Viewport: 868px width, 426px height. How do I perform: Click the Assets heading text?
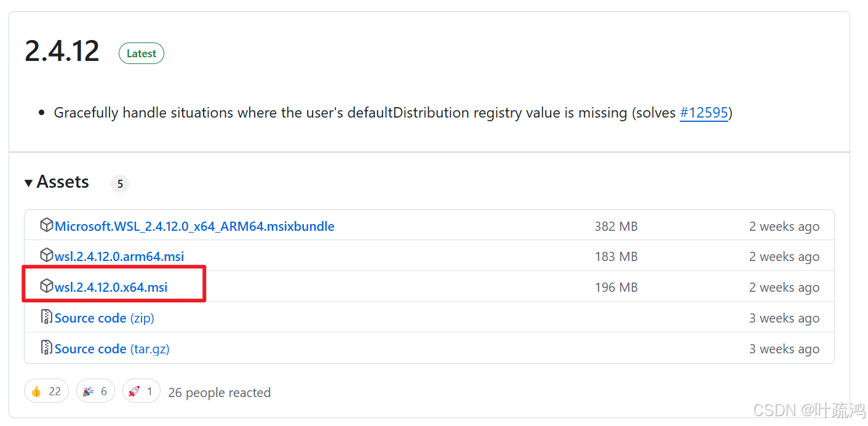click(x=63, y=182)
